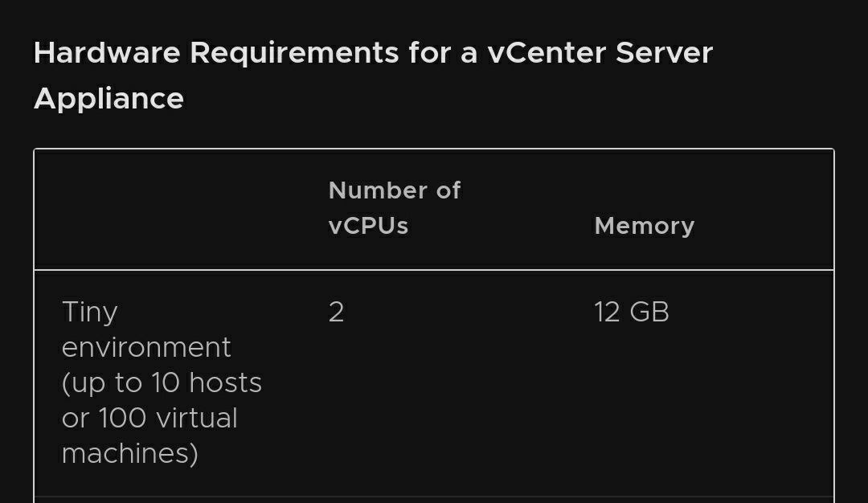868x503 pixels.
Task: Click "Appliance" on the heading's second line
Action: click(x=108, y=100)
